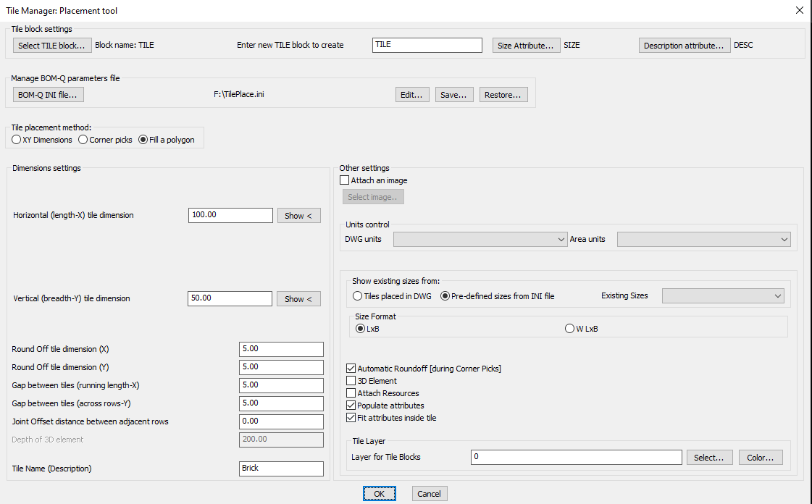
Task: Show sizes from Tiles placed in DWG
Action: point(357,295)
